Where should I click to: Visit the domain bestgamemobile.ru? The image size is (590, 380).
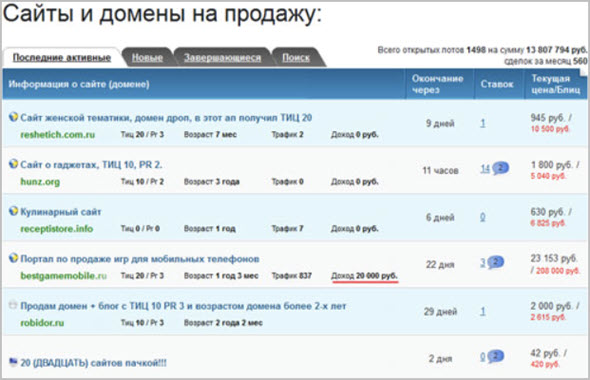click(x=63, y=276)
